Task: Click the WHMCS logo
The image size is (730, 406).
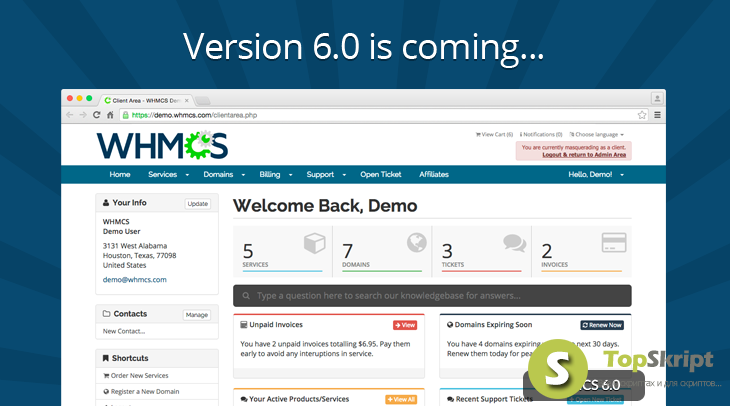Action: 162,146
